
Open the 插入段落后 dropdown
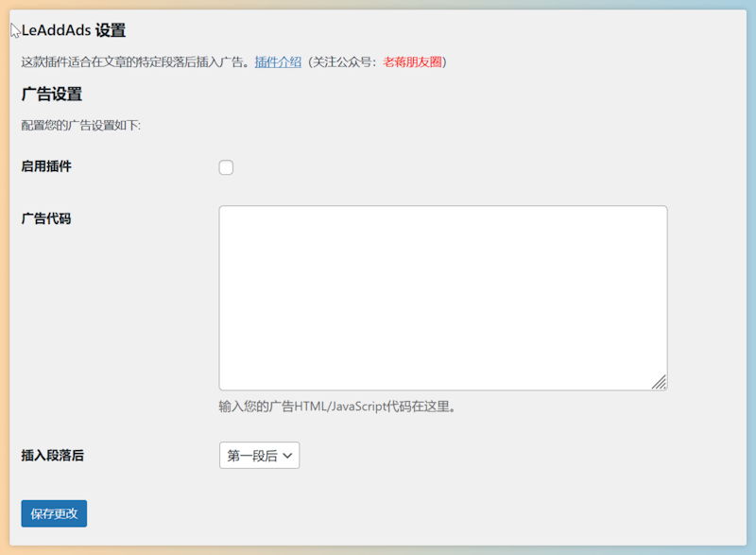[x=259, y=456]
